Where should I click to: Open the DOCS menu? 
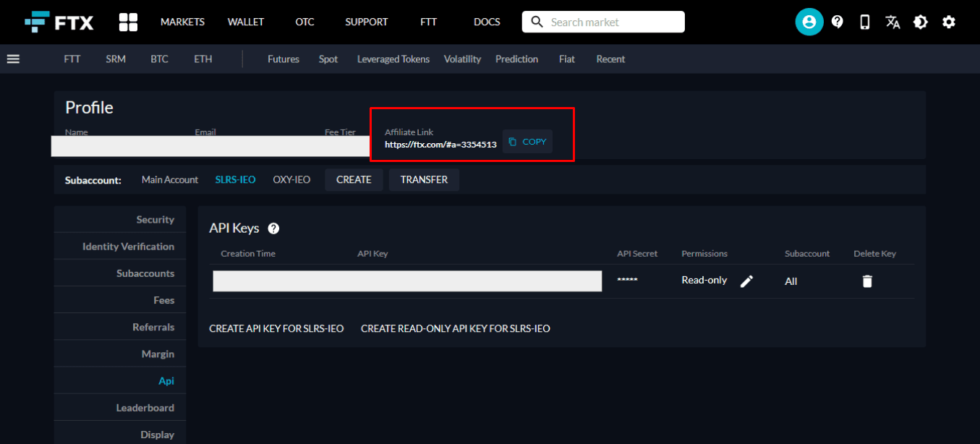click(487, 22)
